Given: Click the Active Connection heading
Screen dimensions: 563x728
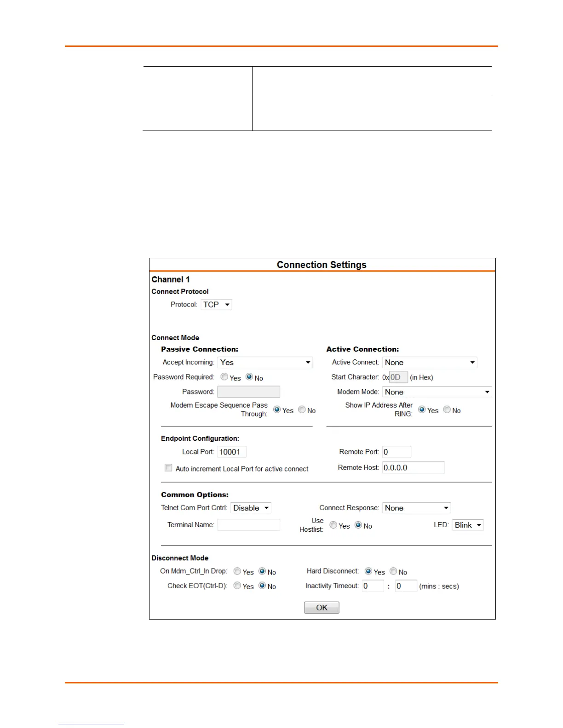Looking at the screenshot, I should point(363,349).
